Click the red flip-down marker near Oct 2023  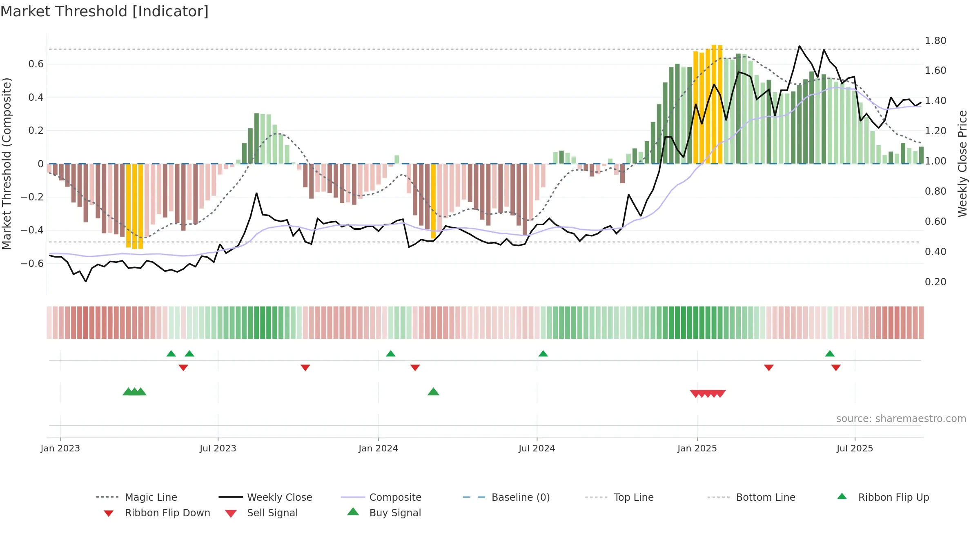click(x=305, y=368)
